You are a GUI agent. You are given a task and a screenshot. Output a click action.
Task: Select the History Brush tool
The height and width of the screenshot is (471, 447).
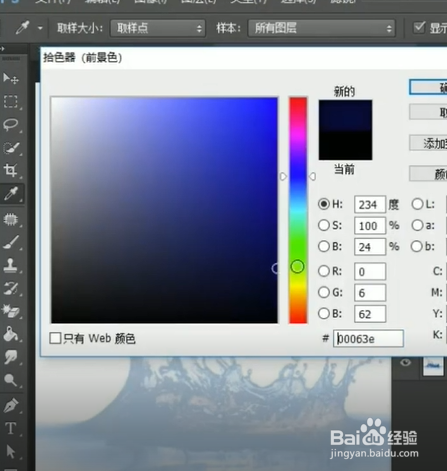11,289
